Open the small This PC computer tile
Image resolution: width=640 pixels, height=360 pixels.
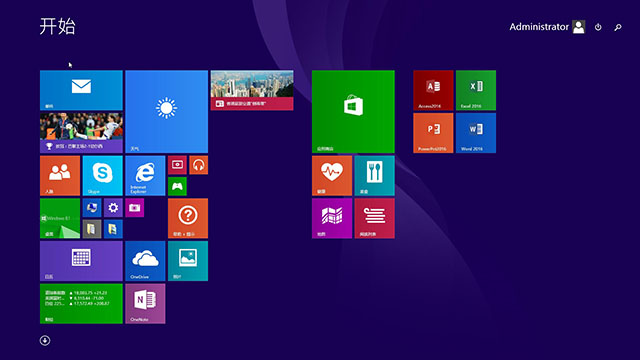pyautogui.click(x=92, y=208)
